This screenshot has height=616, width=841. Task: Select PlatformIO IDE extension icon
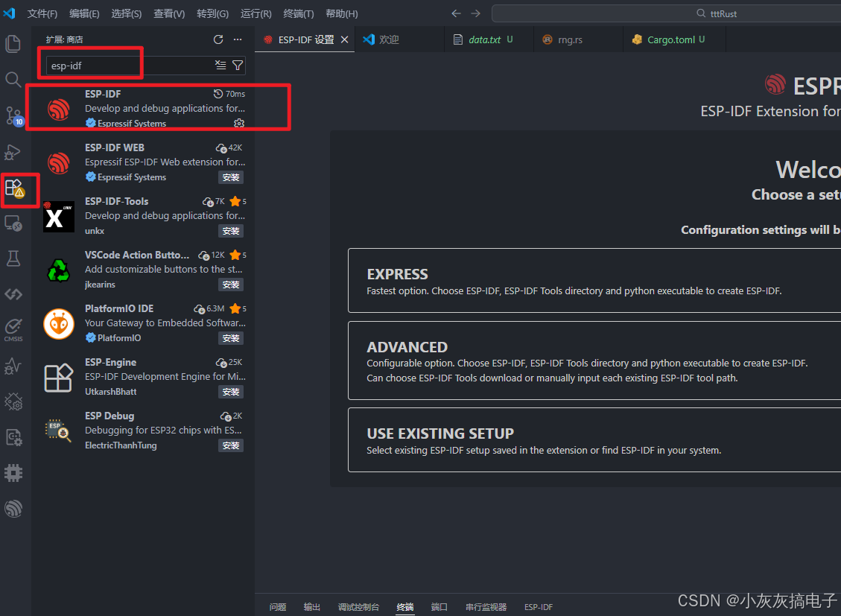pyautogui.click(x=58, y=324)
